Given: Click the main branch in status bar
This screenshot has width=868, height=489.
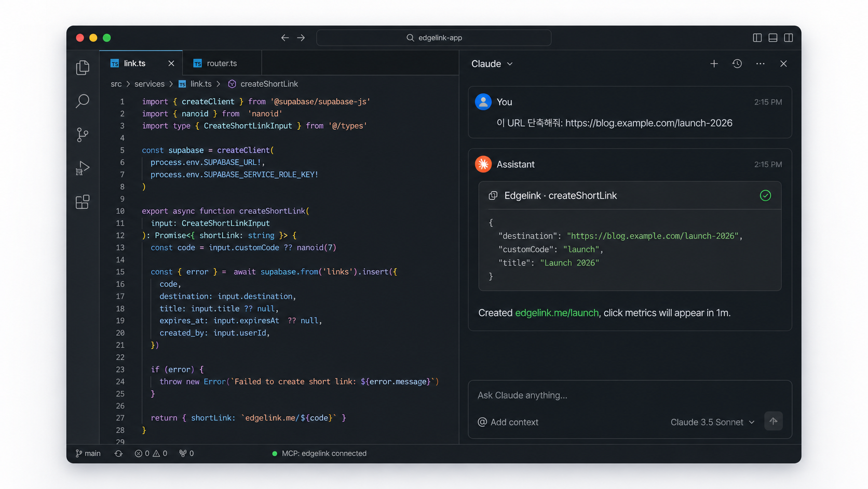Looking at the screenshot, I should tap(88, 453).
